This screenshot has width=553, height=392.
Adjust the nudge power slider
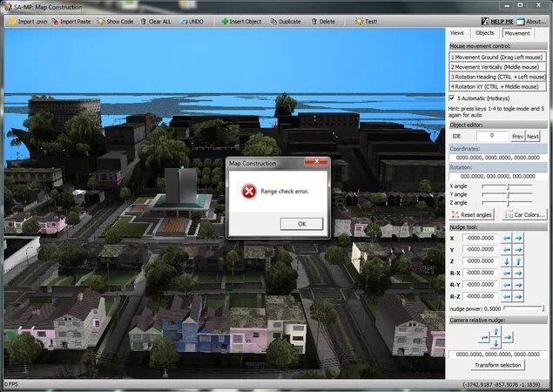coord(524,308)
